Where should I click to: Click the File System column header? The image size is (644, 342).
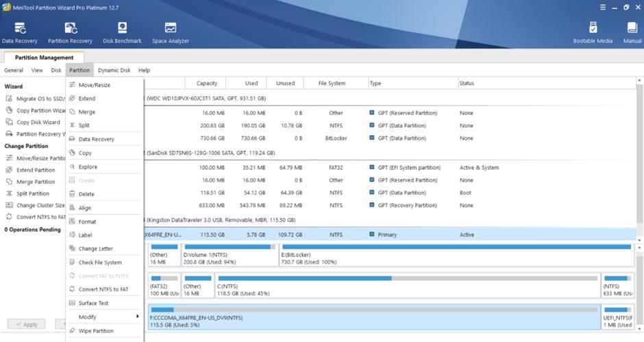click(x=332, y=83)
